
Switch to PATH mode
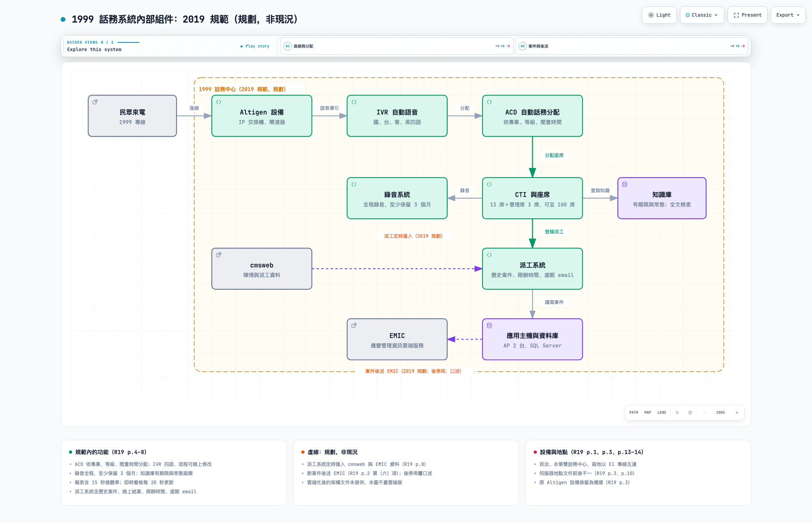point(634,412)
